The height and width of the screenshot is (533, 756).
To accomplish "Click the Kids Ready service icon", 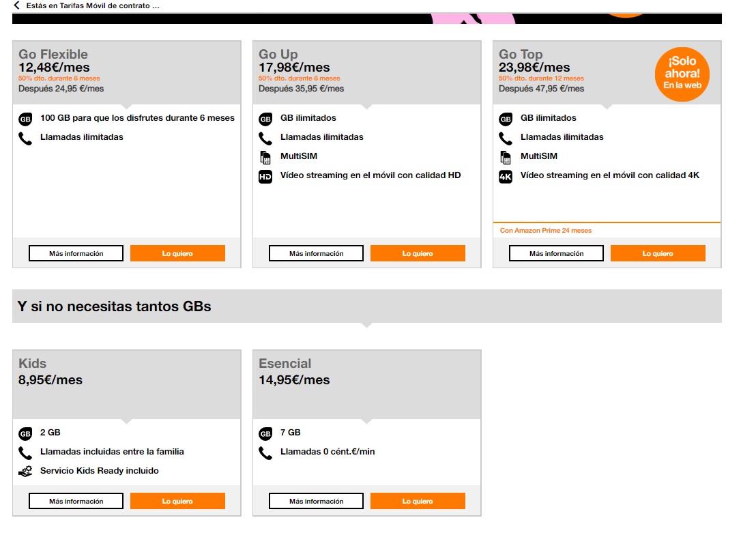I will [25, 472].
